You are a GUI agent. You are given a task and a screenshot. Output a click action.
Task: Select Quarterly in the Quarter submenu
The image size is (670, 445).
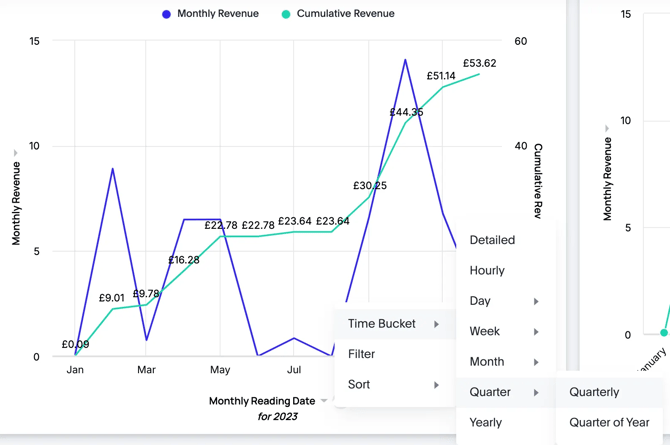click(594, 392)
